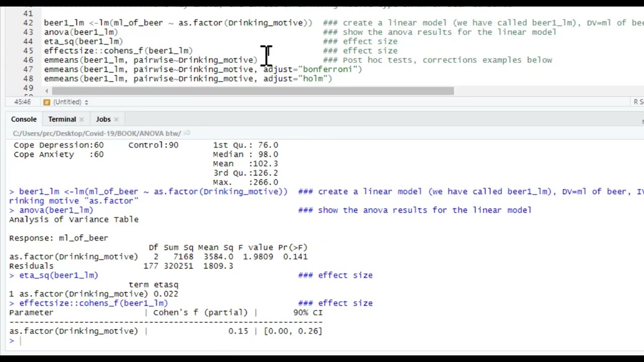The image size is (644, 362).
Task: Click line number 48 in the gutter
Action: click(x=28, y=79)
